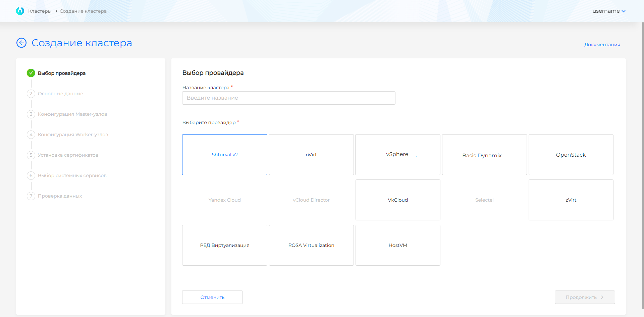Click the Создание кластера page title
Viewport: 644px width, 317px height.
(x=82, y=43)
